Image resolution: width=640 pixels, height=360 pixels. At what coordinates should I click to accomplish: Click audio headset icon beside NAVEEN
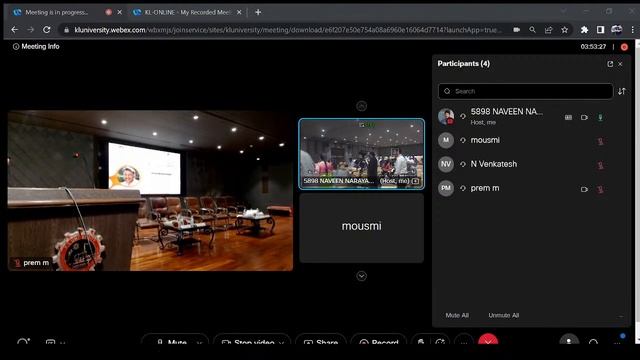pyautogui.click(x=463, y=116)
